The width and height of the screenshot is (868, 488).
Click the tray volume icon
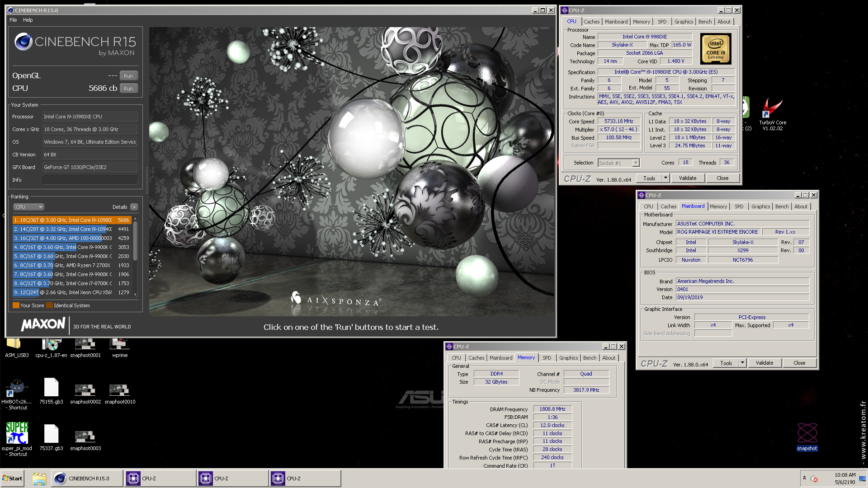coord(814,479)
